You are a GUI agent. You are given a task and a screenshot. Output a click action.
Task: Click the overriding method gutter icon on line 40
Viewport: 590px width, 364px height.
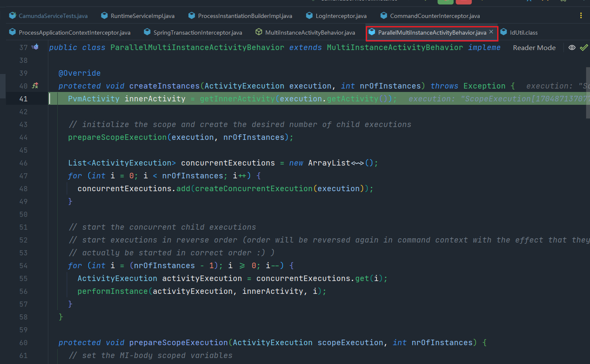point(36,86)
